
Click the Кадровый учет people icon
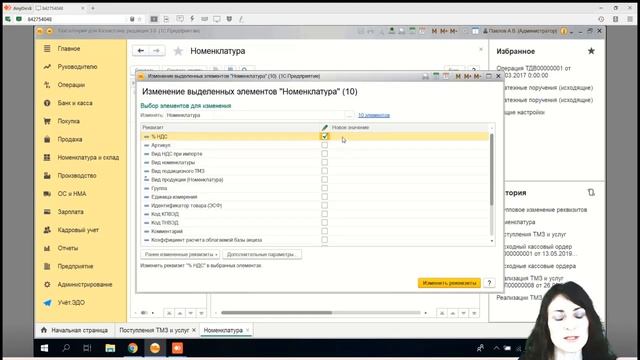coord(47,230)
